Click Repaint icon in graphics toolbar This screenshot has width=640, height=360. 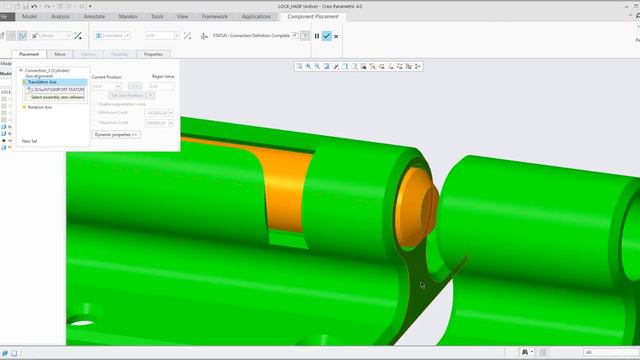(x=327, y=66)
